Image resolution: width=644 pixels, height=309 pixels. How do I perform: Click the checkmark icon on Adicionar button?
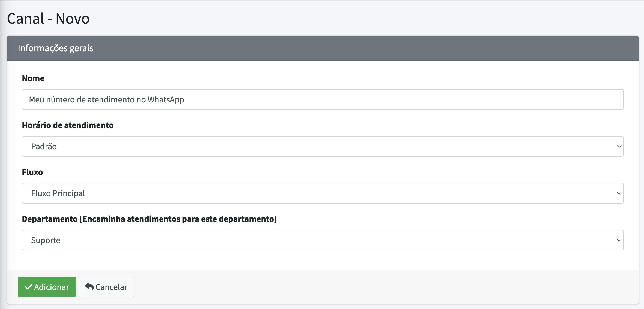click(28, 287)
